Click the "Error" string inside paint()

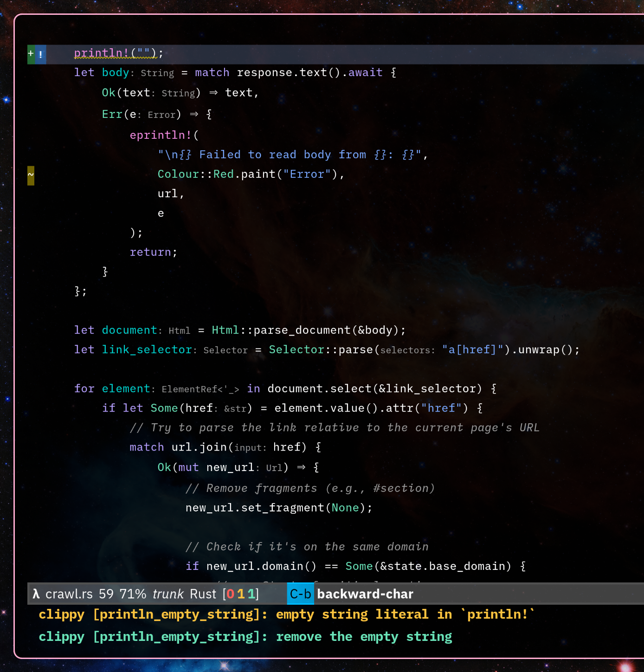coord(307,174)
